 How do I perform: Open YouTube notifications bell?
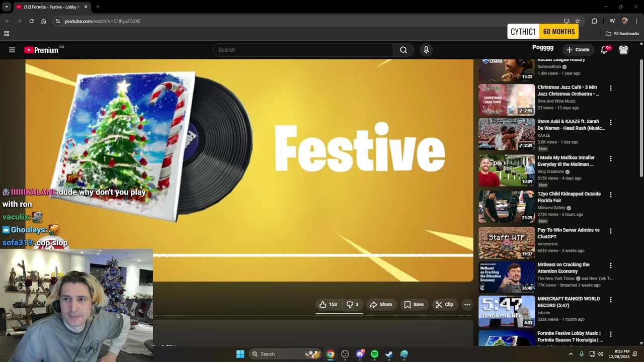pos(604,50)
